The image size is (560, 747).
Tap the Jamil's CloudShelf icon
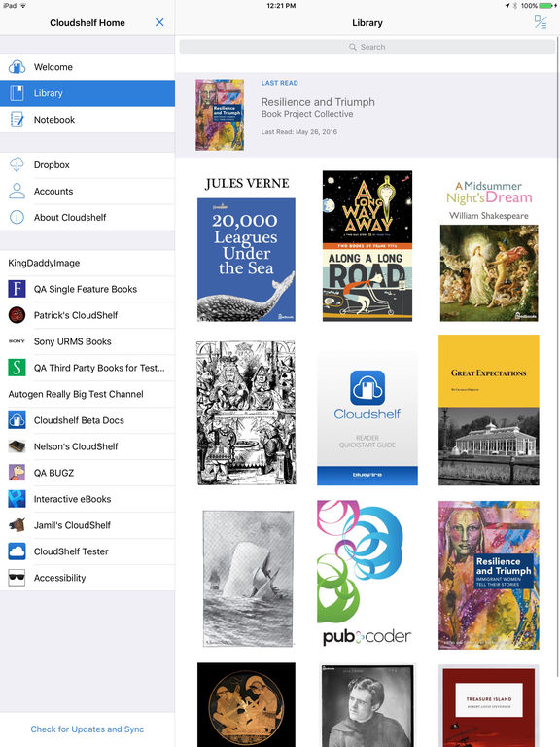click(17, 525)
